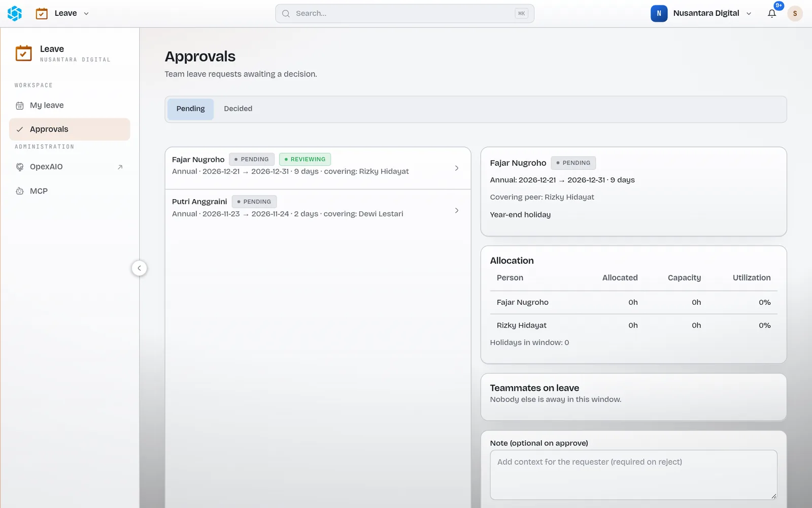The width and height of the screenshot is (812, 508).
Task: Open Putri Anggraini request row chevron
Action: point(457,210)
